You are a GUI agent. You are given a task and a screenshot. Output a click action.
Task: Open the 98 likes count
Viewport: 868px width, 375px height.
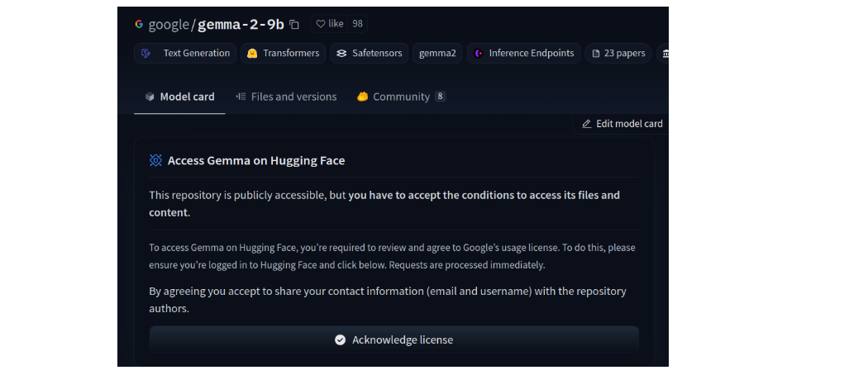358,24
